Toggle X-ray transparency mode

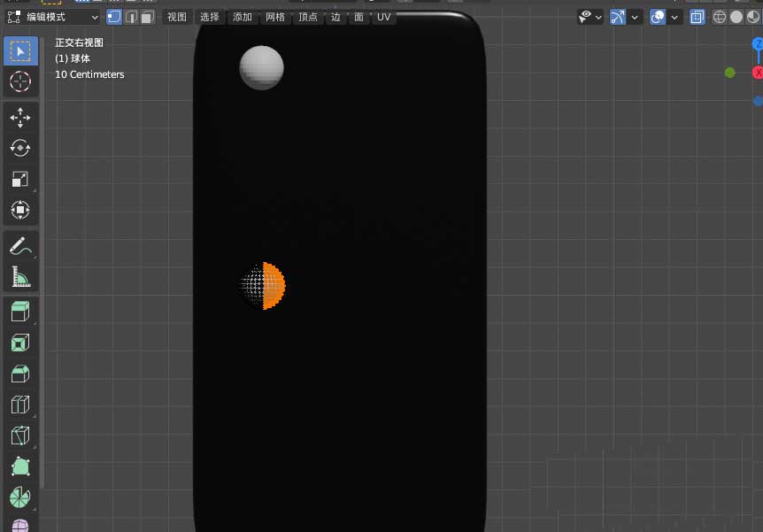tap(697, 17)
